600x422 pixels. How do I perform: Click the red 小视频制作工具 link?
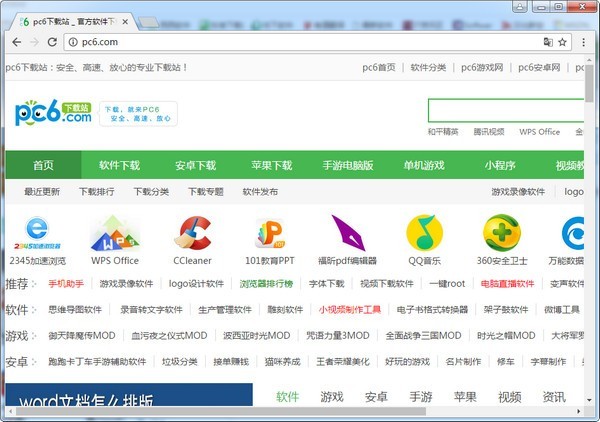click(350, 310)
